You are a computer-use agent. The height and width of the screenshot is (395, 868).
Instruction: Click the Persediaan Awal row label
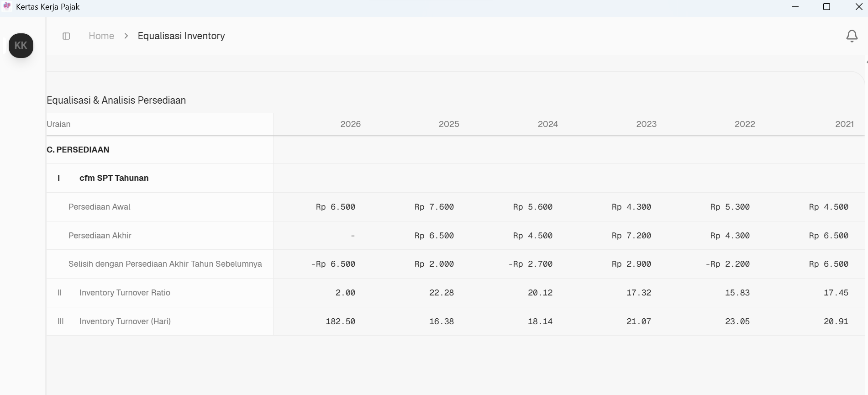pos(100,207)
